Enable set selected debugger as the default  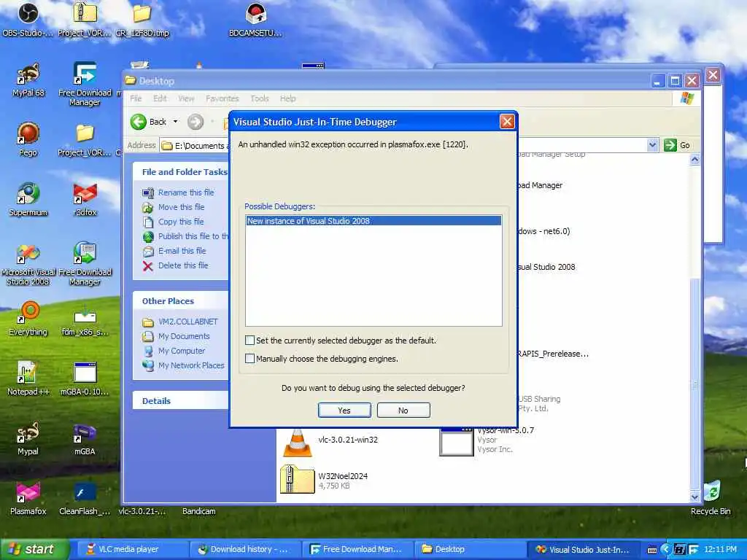(249, 341)
